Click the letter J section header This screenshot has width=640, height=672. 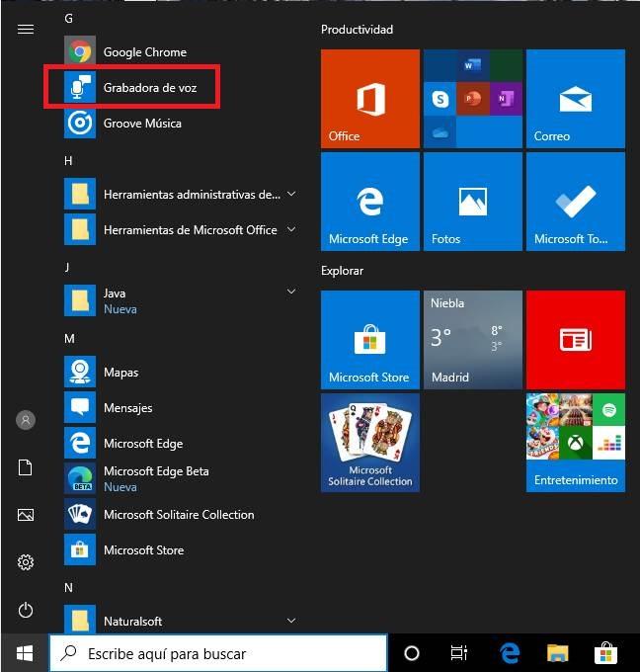[67, 268]
